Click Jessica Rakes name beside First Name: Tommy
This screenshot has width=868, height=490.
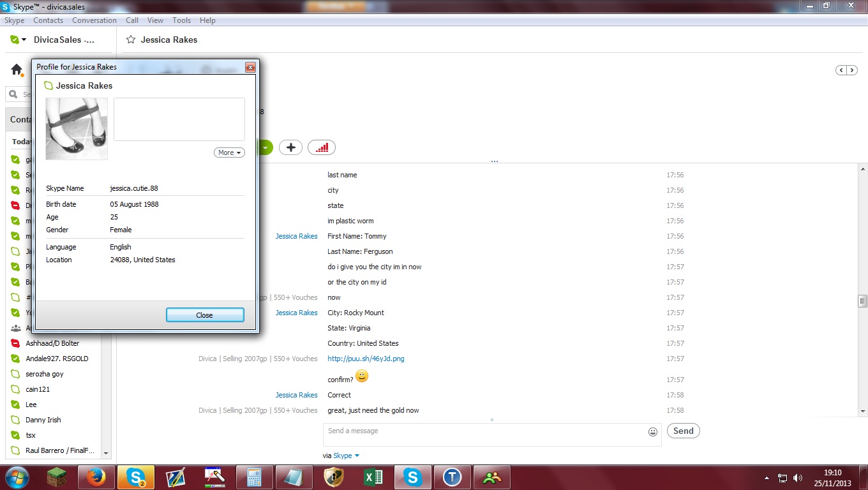pyautogui.click(x=296, y=236)
